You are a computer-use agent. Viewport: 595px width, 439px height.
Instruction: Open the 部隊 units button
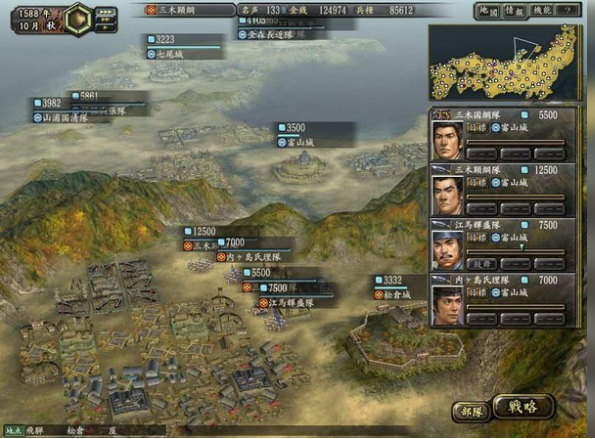(472, 412)
